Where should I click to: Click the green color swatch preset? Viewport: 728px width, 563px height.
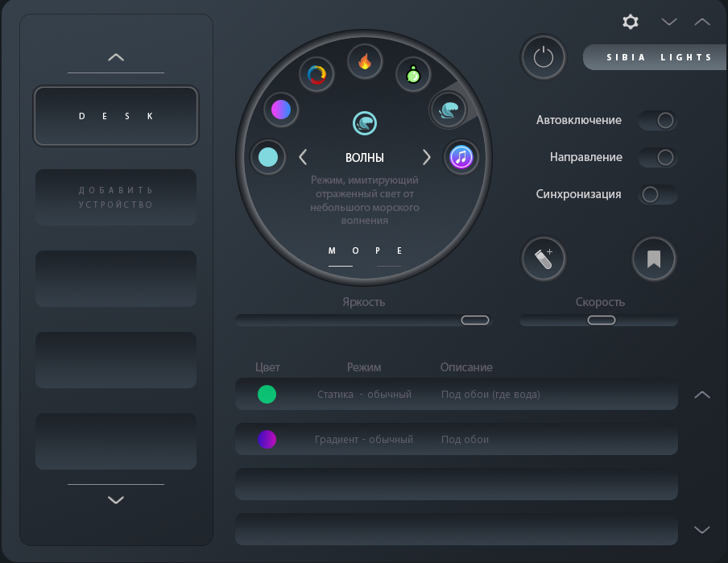click(267, 395)
